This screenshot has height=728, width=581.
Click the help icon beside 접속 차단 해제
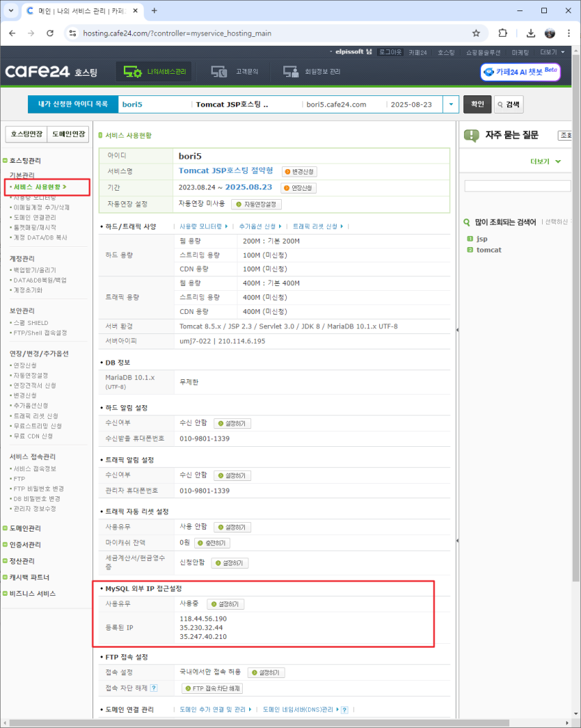154,688
